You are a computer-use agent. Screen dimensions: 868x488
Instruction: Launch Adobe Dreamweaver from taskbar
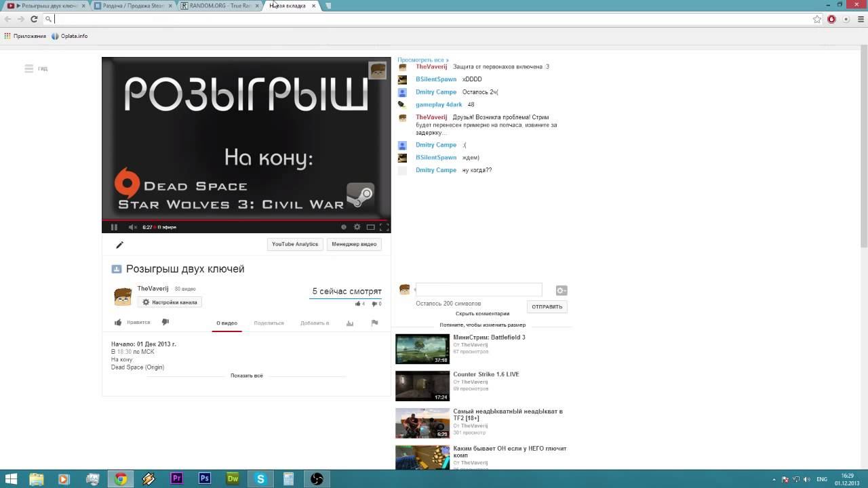[233, 479]
